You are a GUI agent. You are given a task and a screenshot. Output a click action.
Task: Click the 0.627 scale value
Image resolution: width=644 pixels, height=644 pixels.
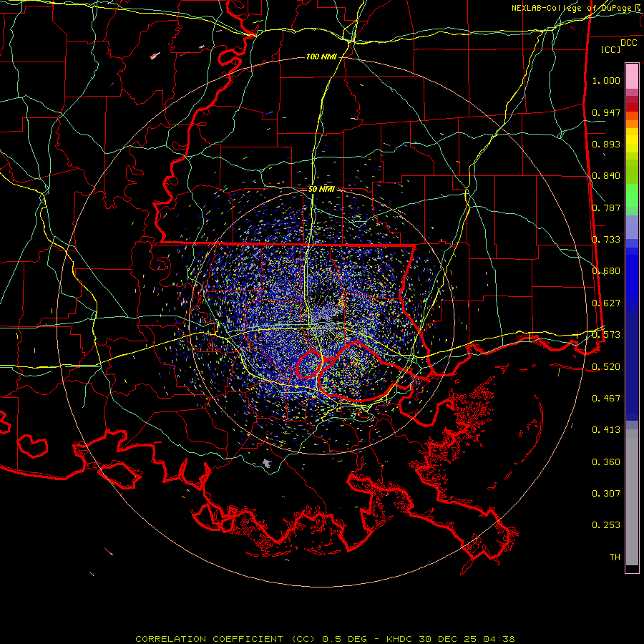(x=606, y=303)
